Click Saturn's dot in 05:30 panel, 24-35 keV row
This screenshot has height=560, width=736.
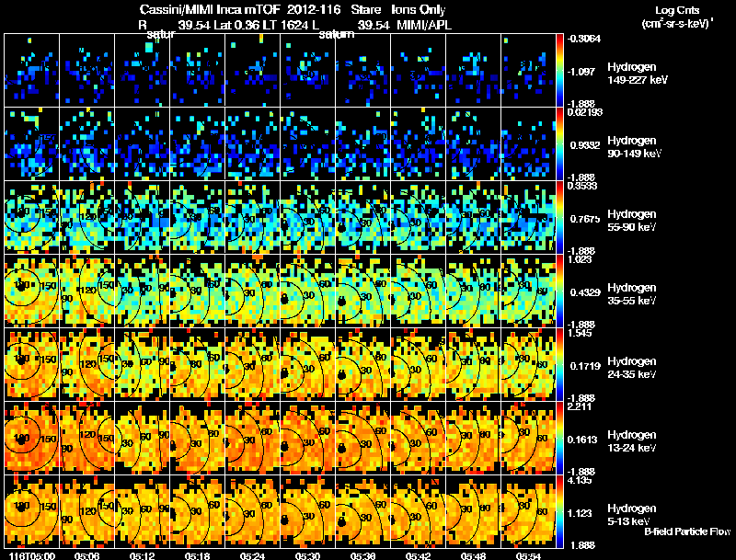tap(284, 373)
